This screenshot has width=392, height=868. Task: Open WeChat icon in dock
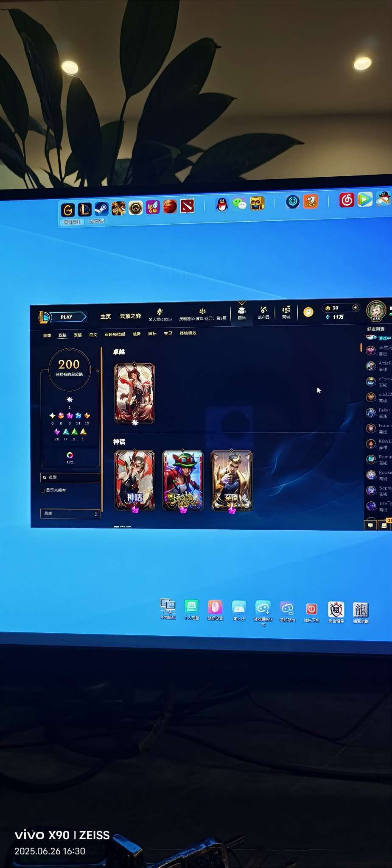click(241, 204)
